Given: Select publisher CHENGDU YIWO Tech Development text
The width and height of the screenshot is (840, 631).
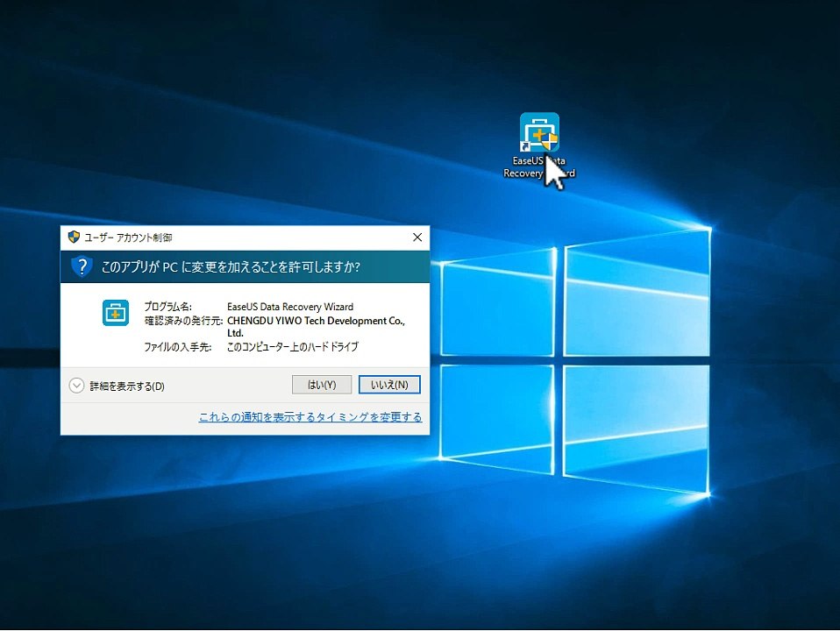Looking at the screenshot, I should pyautogui.click(x=316, y=326).
